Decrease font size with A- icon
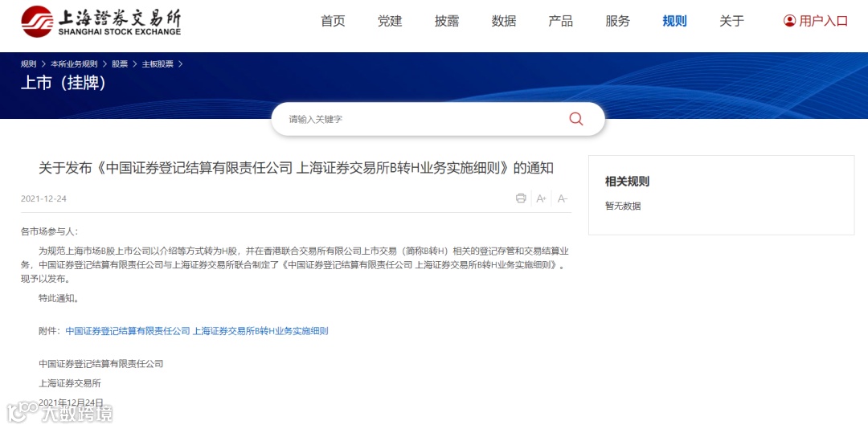This screenshot has width=868, height=429. [x=563, y=198]
